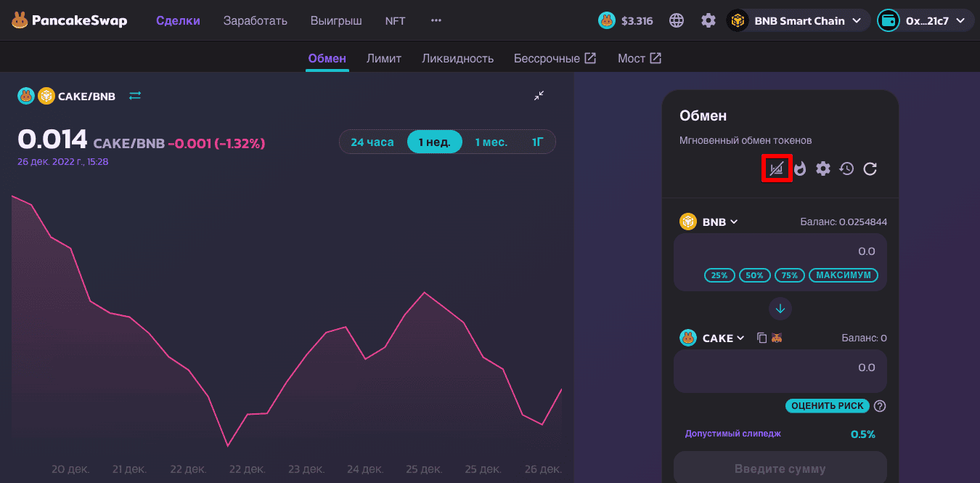Open the Бессрочные external link

(555, 58)
